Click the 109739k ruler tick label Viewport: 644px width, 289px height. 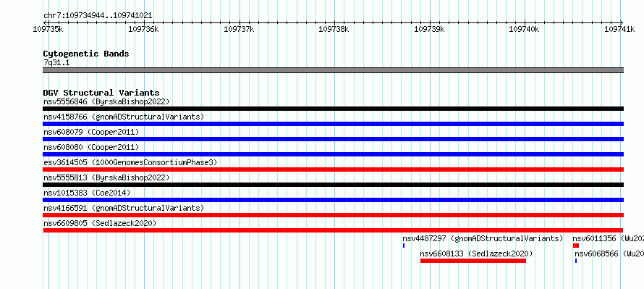(x=429, y=29)
